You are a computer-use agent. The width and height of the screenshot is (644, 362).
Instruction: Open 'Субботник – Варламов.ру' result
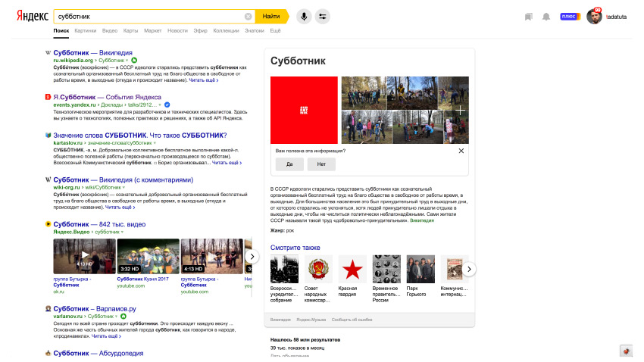[x=95, y=309]
